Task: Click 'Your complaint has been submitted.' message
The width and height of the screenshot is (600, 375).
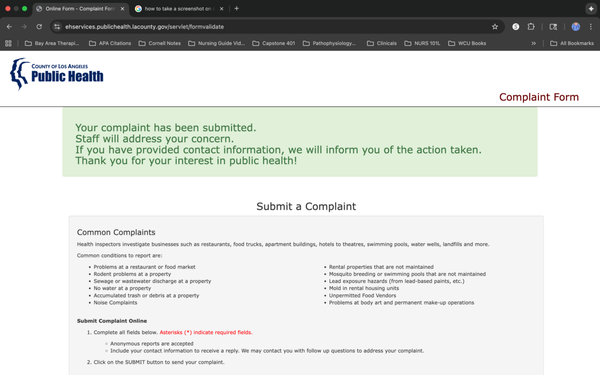Action: [166, 127]
